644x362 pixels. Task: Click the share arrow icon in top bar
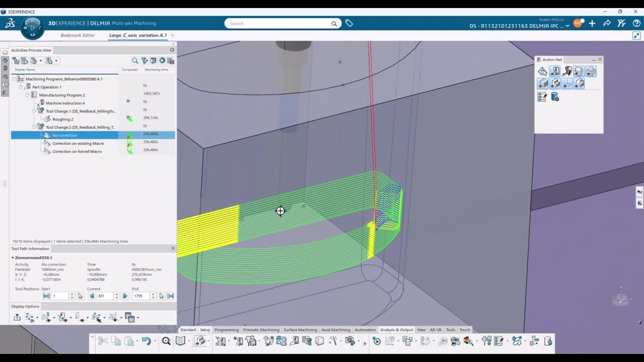(607, 23)
